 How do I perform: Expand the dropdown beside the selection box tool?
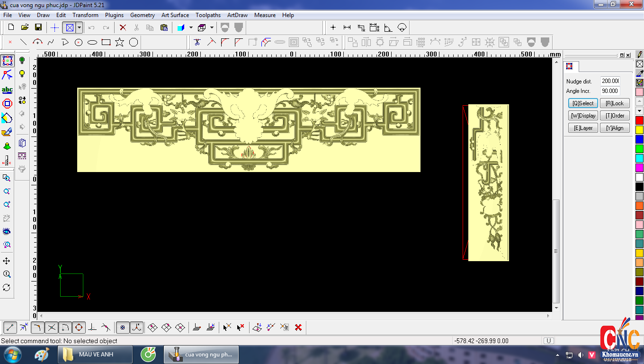pyautogui.click(x=79, y=27)
